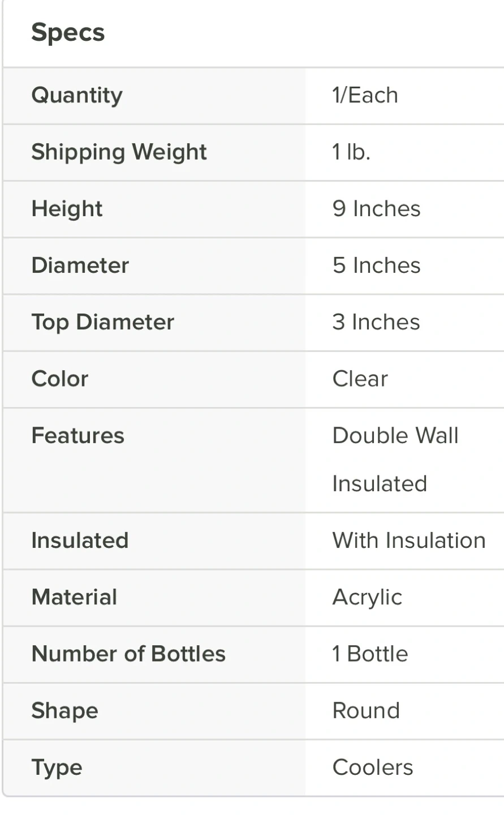This screenshot has width=504, height=815.
Task: Click the 5 Inches diameter value
Action: (x=376, y=265)
